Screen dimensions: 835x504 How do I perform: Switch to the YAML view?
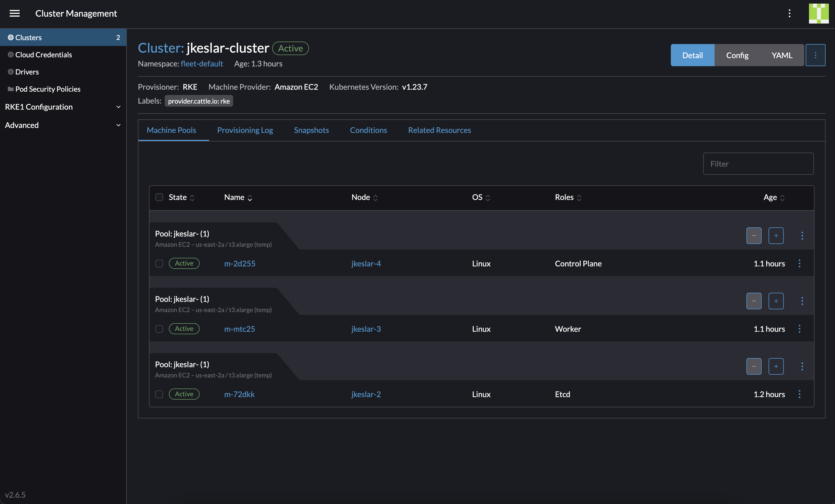[782, 55]
